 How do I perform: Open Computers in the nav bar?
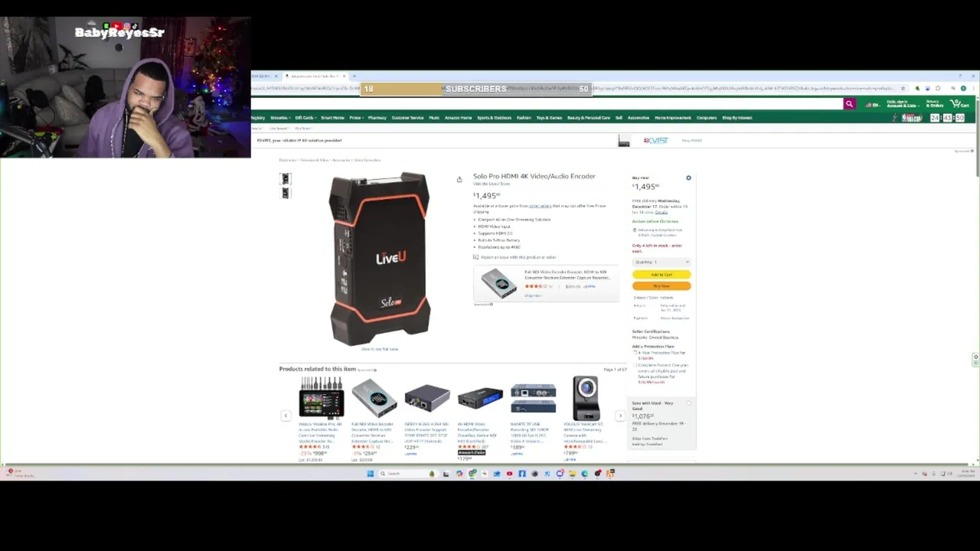[707, 118]
